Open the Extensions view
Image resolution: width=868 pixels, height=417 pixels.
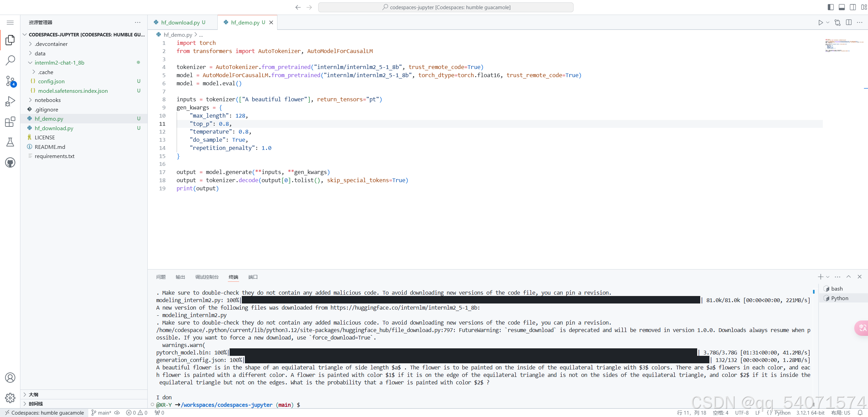coord(10,122)
